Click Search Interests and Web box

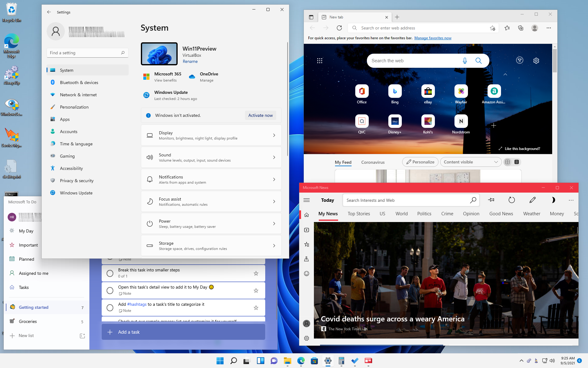point(411,200)
